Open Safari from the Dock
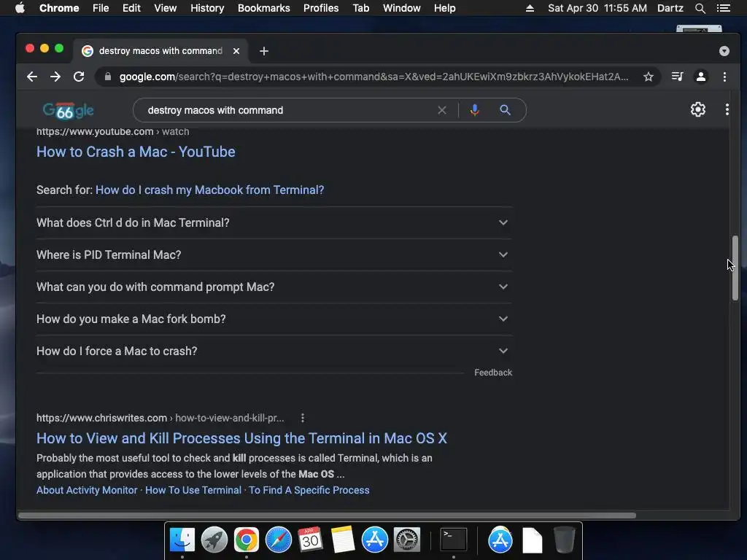Screen dimensions: 747x560 [x=278, y=540]
